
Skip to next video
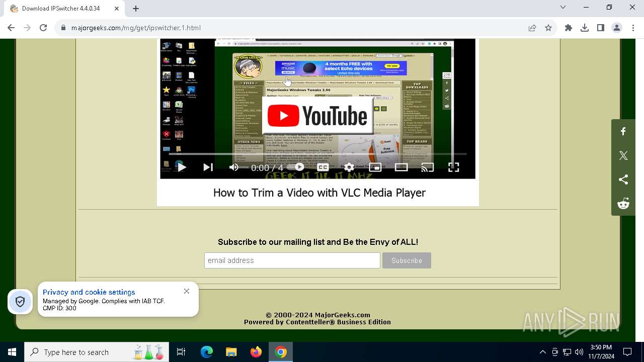point(208,167)
